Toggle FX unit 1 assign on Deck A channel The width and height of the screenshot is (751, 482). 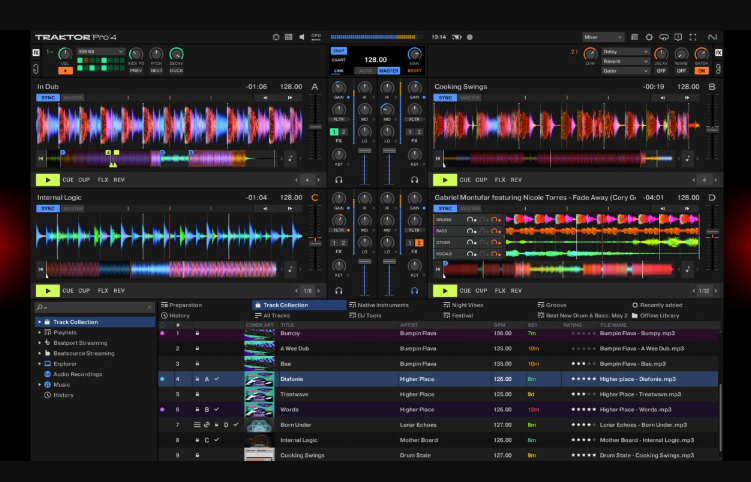(x=334, y=132)
